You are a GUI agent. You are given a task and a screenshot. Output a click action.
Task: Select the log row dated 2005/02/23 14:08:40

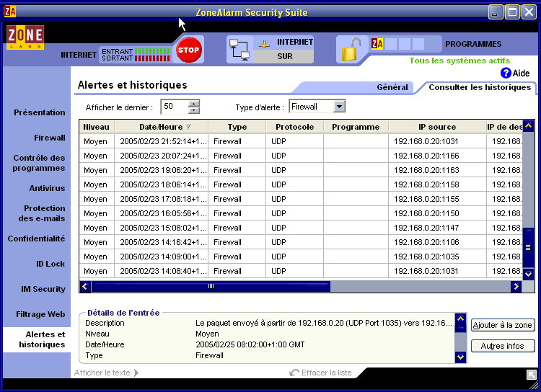pos(301,272)
